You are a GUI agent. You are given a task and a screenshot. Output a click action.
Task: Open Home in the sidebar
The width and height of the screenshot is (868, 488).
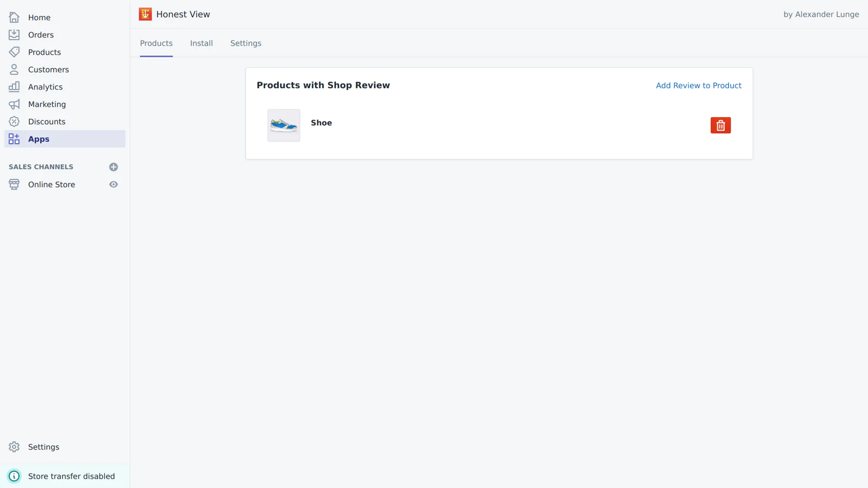pos(39,17)
